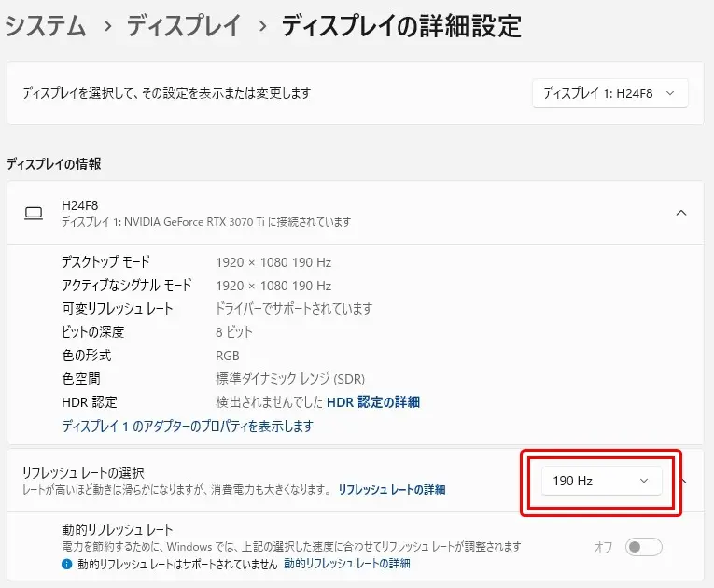
Task: Open ディスプレイ 1 のアダプターのプロパティを表示します
Action: [x=188, y=426]
